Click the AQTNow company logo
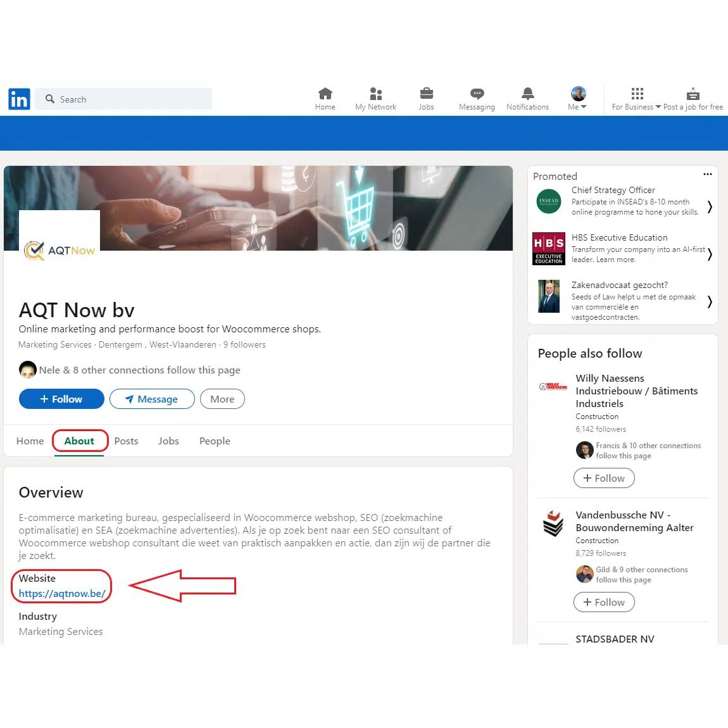This screenshot has height=728, width=728. click(60, 250)
